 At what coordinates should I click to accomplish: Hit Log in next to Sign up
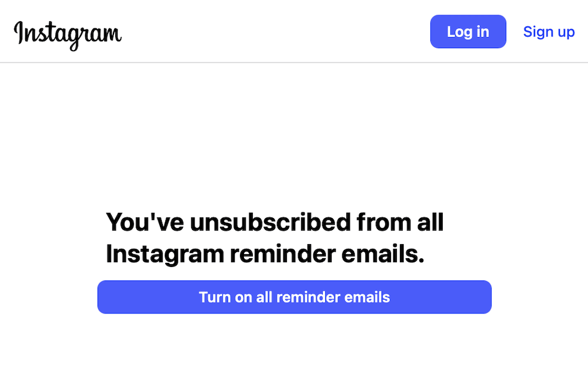(x=468, y=32)
